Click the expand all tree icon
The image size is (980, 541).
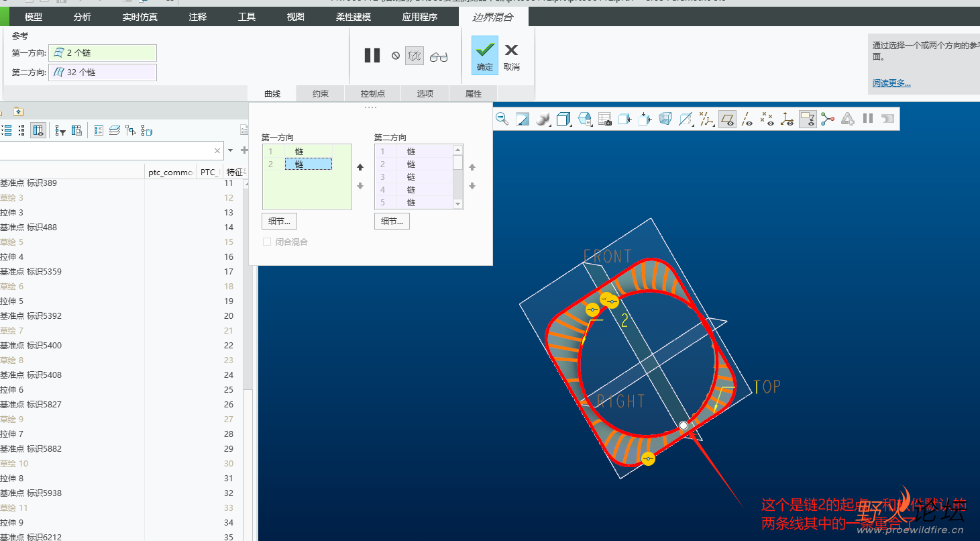6,130
